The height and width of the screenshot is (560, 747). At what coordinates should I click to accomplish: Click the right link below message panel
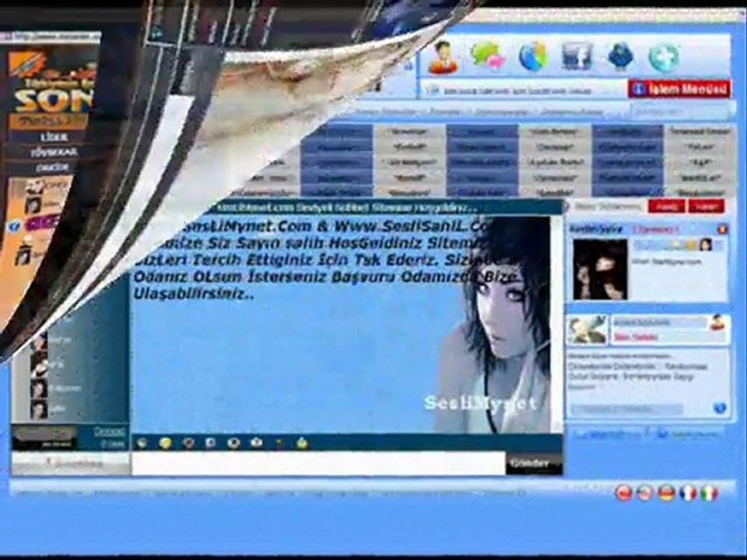[x=690, y=434]
